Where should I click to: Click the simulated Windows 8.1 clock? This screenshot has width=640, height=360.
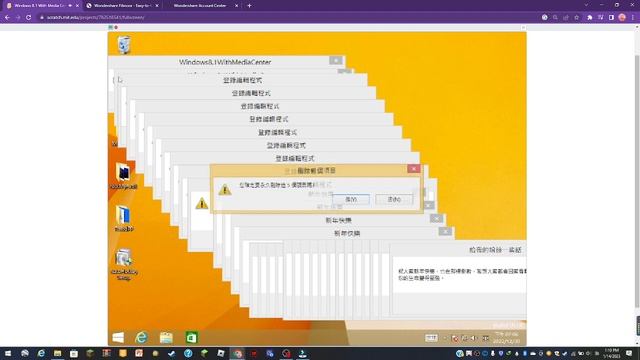(507, 337)
